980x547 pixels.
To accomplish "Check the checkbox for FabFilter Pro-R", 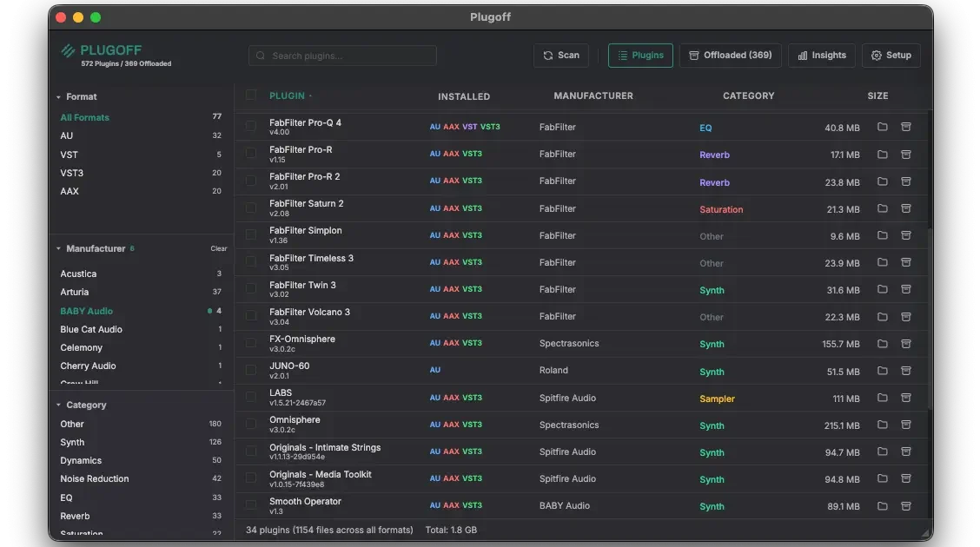I will pyautogui.click(x=250, y=154).
